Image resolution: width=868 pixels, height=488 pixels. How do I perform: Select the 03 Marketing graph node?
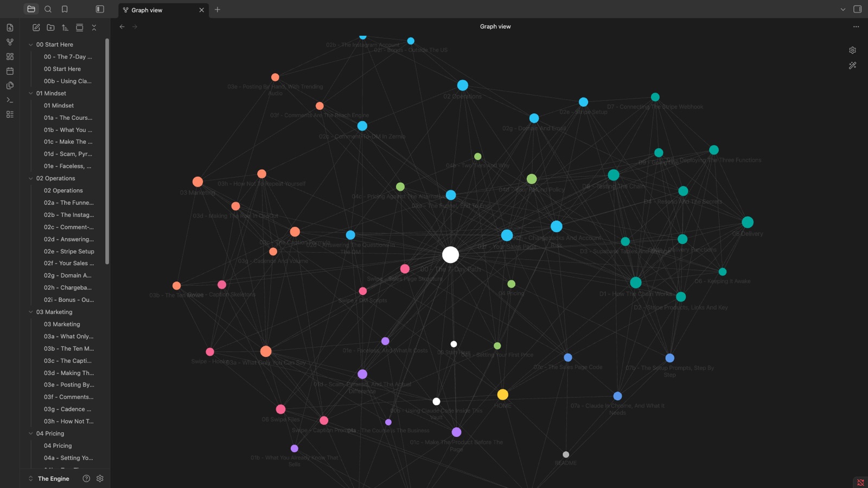pyautogui.click(x=197, y=182)
